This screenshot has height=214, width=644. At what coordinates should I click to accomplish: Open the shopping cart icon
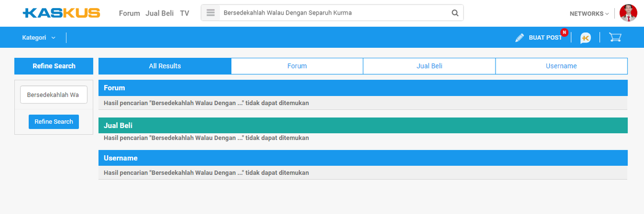point(615,37)
